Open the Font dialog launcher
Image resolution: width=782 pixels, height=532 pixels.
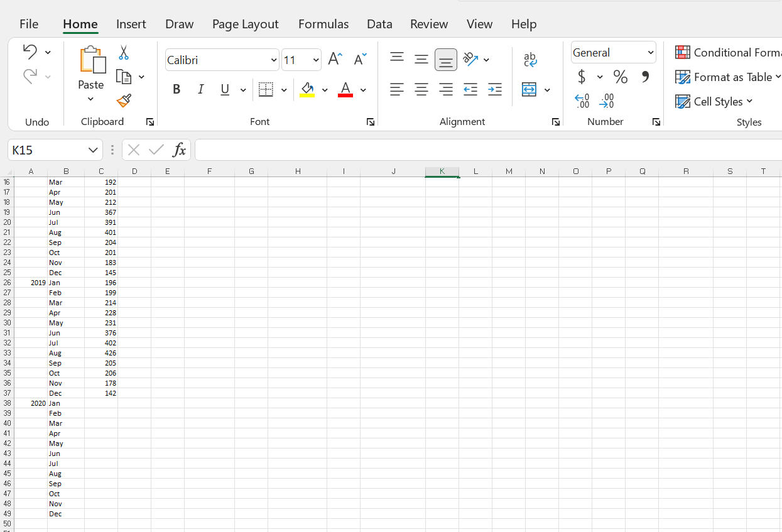click(371, 122)
